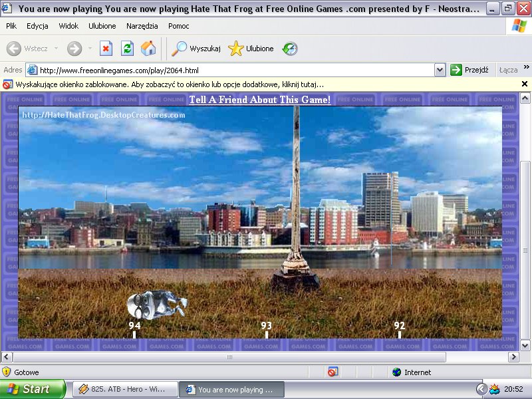The width and height of the screenshot is (532, 399).
Task: Click the Back arrow navigation icon
Action: (14, 49)
